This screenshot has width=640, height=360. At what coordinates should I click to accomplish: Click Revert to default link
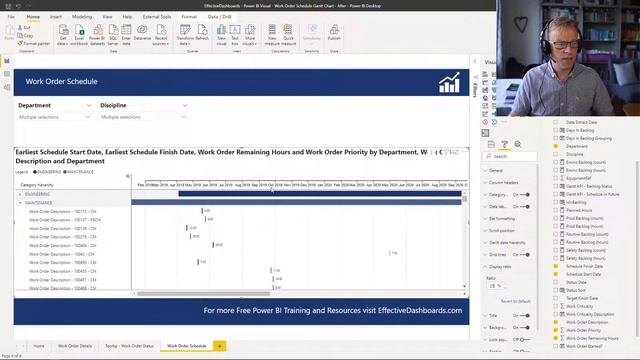tap(516, 301)
